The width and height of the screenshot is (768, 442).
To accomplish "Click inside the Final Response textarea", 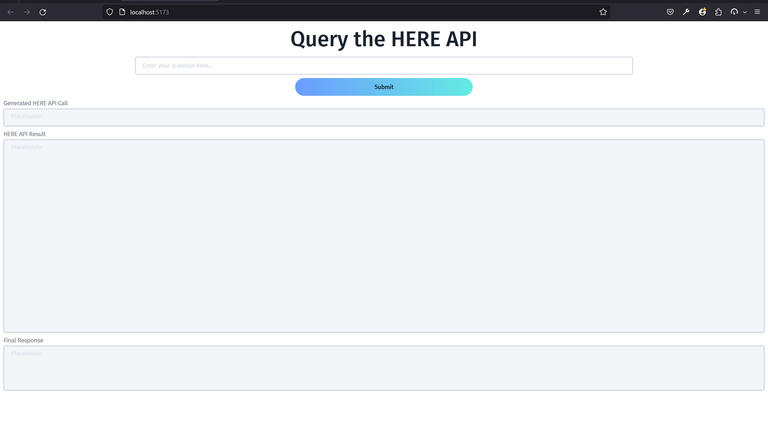I will click(x=384, y=368).
